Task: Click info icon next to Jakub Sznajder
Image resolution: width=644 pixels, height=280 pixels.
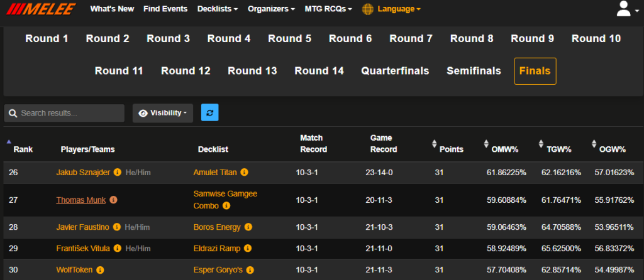Action: tap(117, 173)
